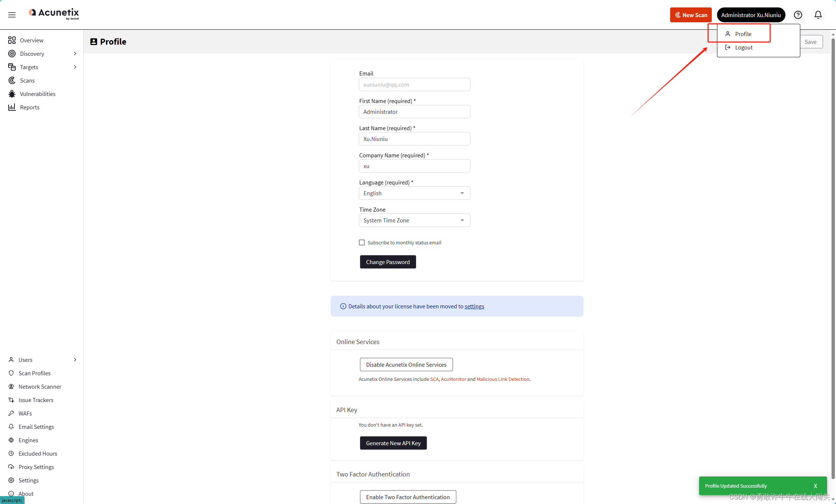Open Vulnerabilities section icon
The height and width of the screenshot is (504, 836).
coord(12,94)
